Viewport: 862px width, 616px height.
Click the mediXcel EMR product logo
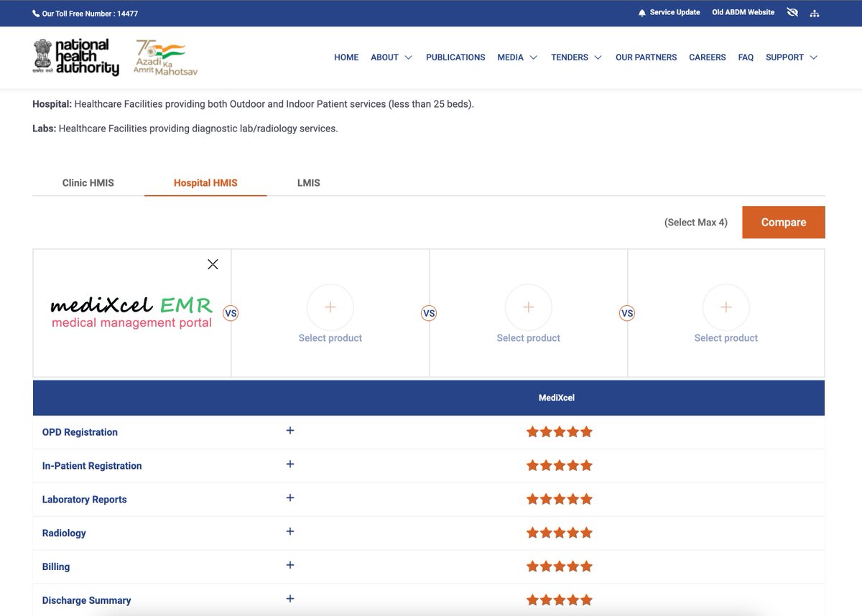pos(132,313)
